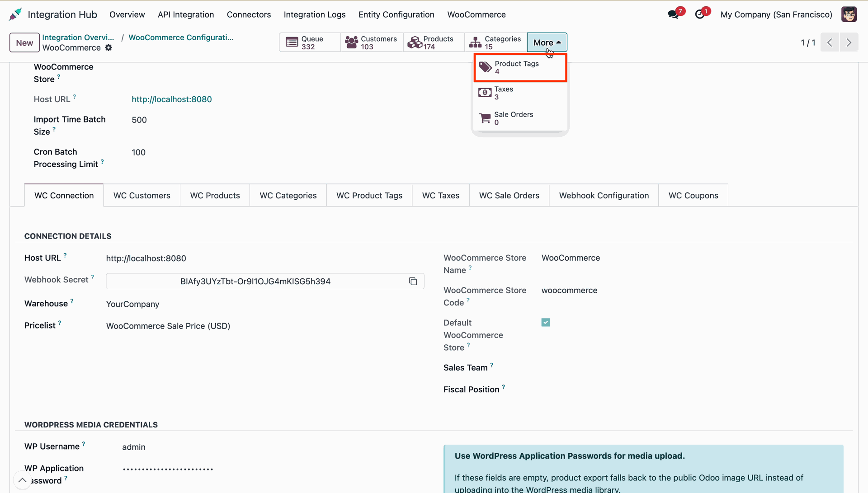Click the help mark beside Fiscal Position
This screenshot has height=493, width=868.
[504, 387]
